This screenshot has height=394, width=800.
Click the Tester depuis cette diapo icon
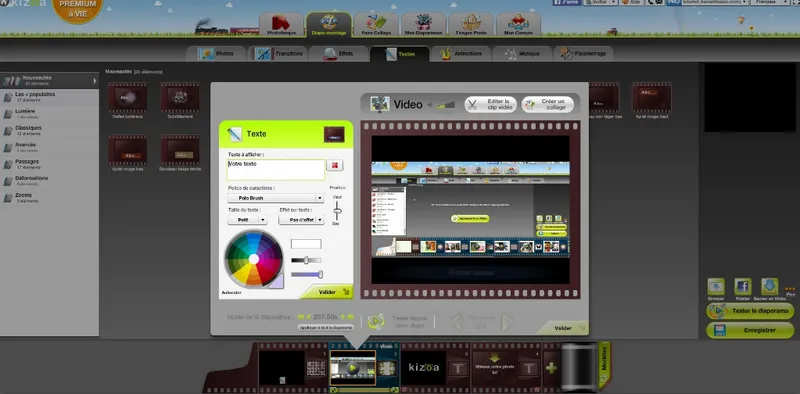coord(376,321)
